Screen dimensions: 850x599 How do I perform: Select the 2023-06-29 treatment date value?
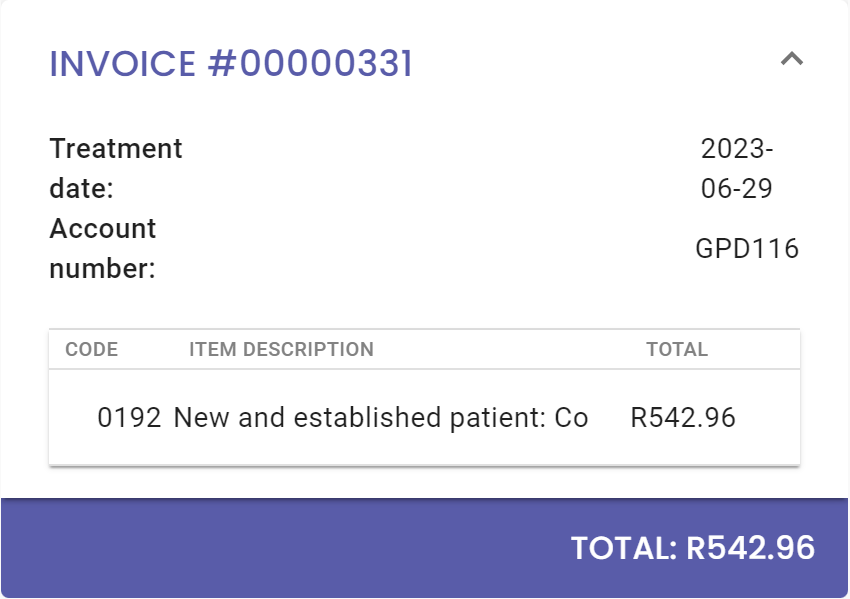coord(737,168)
